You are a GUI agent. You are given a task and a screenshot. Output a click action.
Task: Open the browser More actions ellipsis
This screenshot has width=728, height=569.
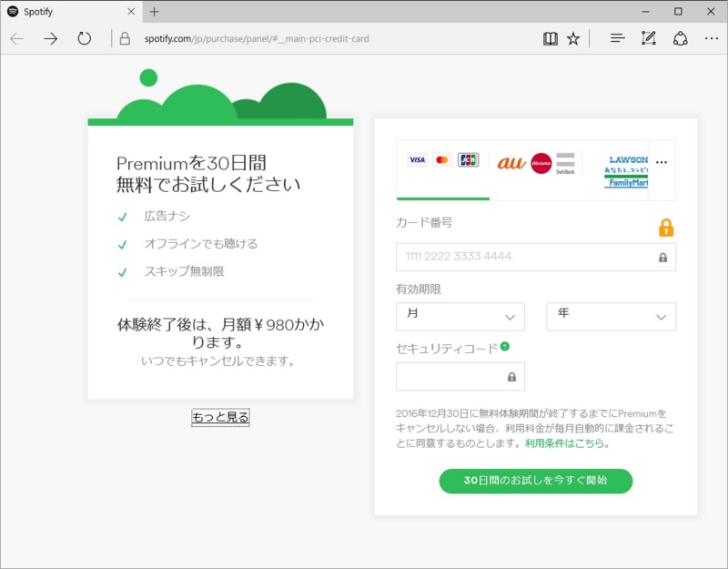[x=712, y=38]
